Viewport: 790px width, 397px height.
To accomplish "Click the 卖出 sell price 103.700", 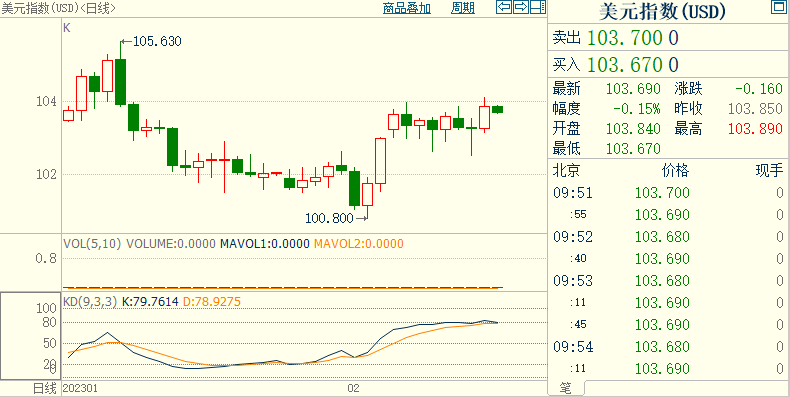I will pyautogui.click(x=632, y=38).
